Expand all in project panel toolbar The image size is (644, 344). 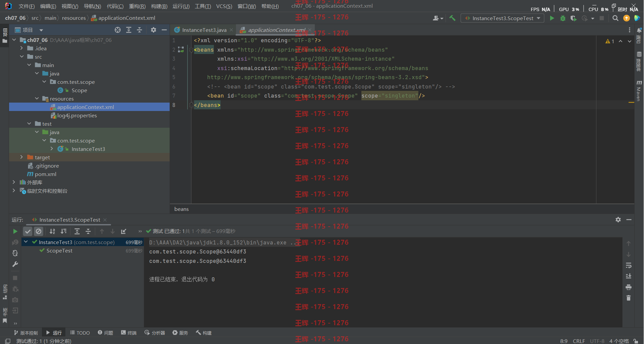[x=129, y=30]
